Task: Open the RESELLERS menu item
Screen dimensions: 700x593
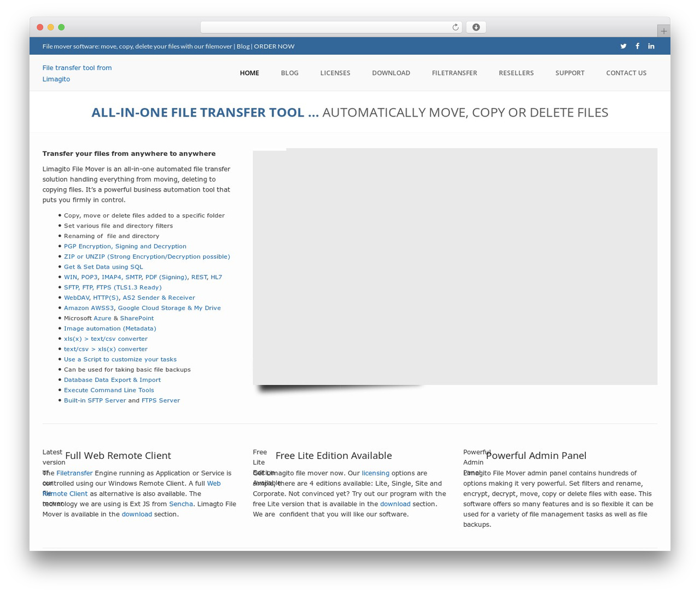Action: [x=516, y=73]
